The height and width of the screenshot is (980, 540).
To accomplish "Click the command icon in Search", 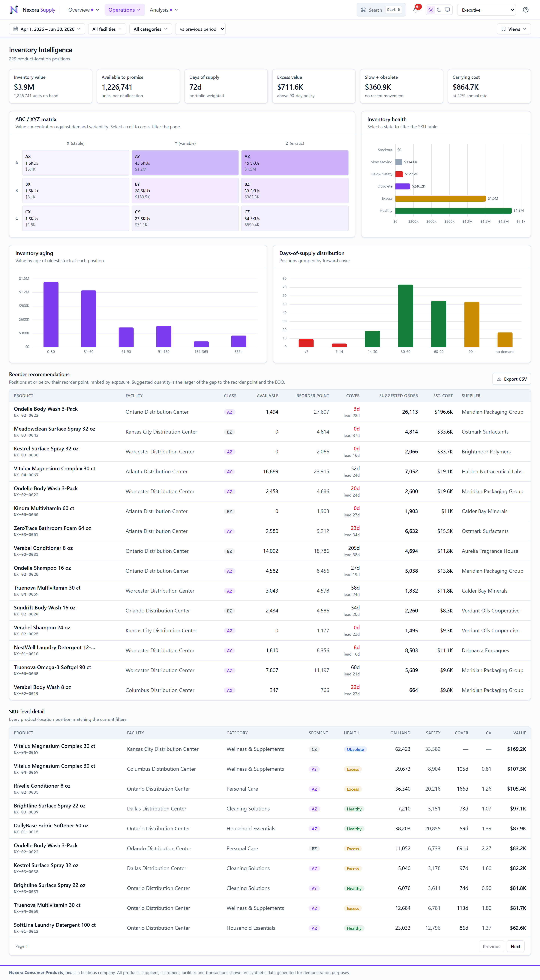I will coord(363,10).
